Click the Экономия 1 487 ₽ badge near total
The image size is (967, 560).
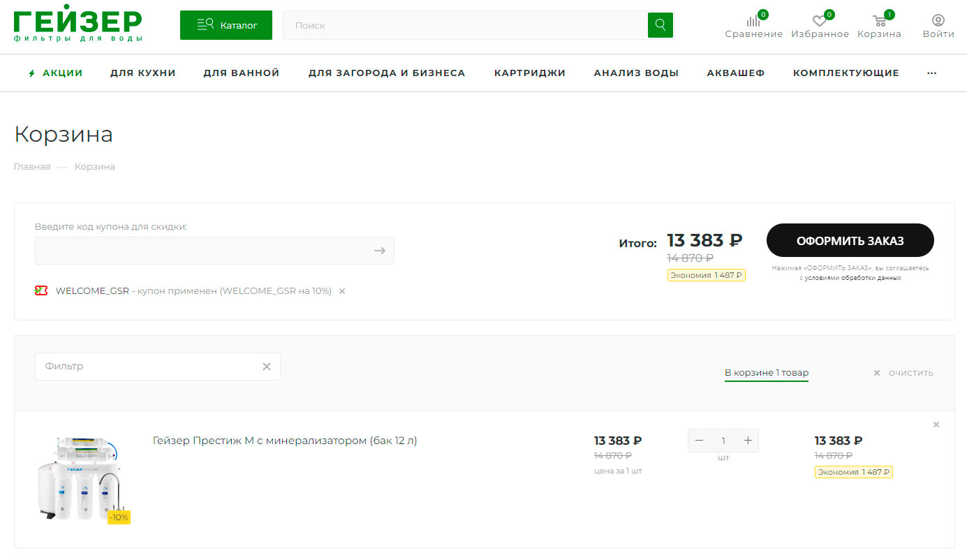tap(706, 275)
